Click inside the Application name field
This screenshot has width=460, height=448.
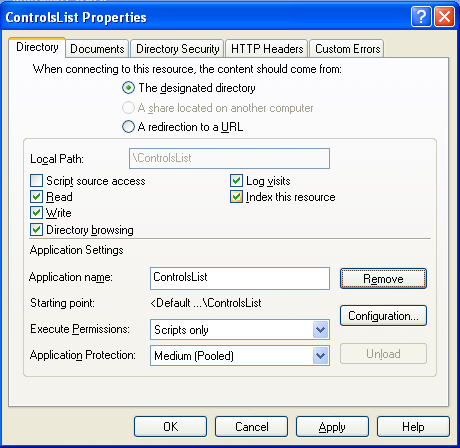(240, 278)
